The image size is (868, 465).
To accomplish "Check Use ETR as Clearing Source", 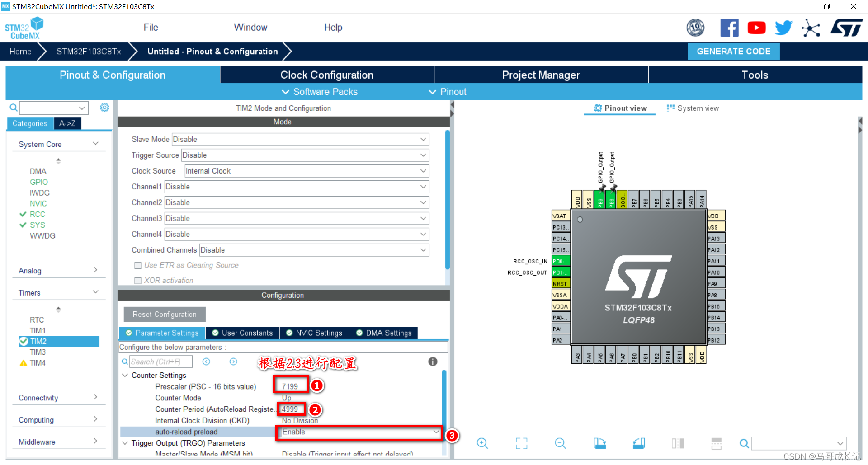I will (138, 265).
